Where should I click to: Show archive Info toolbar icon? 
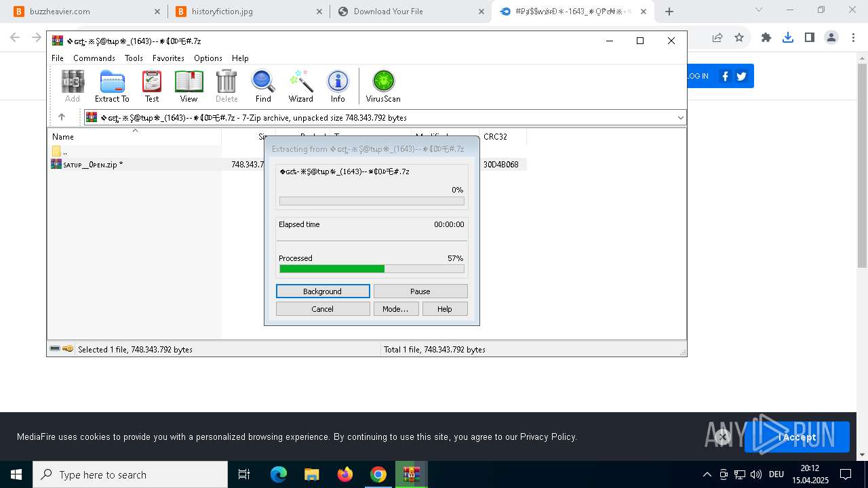(338, 86)
